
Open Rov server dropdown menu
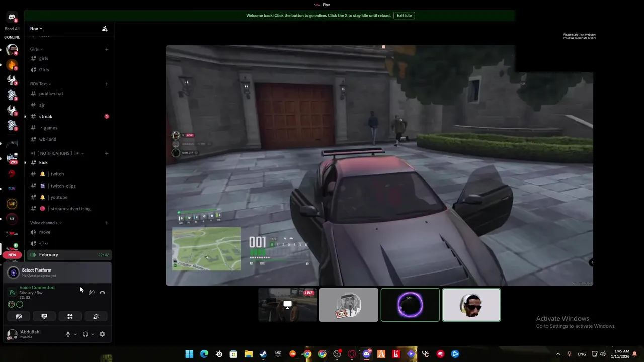36,29
